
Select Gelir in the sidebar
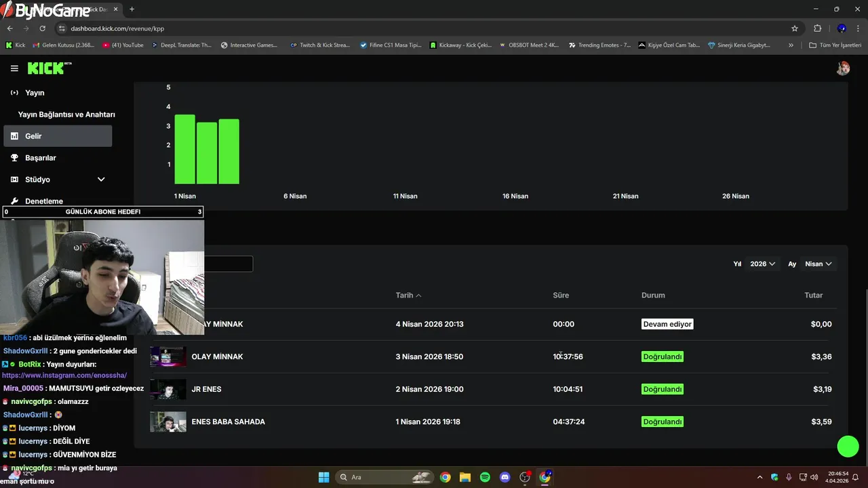pos(58,136)
